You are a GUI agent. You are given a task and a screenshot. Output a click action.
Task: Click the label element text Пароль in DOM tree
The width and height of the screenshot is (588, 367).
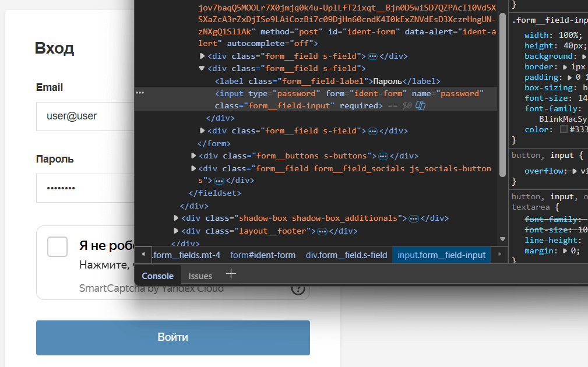[388, 82]
